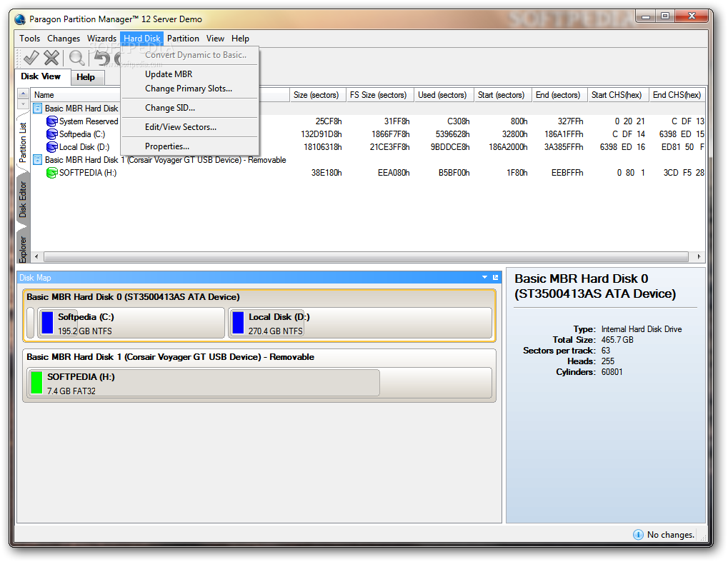The width and height of the screenshot is (728, 562).
Task: Click the End CHS(hex) column header
Action: 677,95
